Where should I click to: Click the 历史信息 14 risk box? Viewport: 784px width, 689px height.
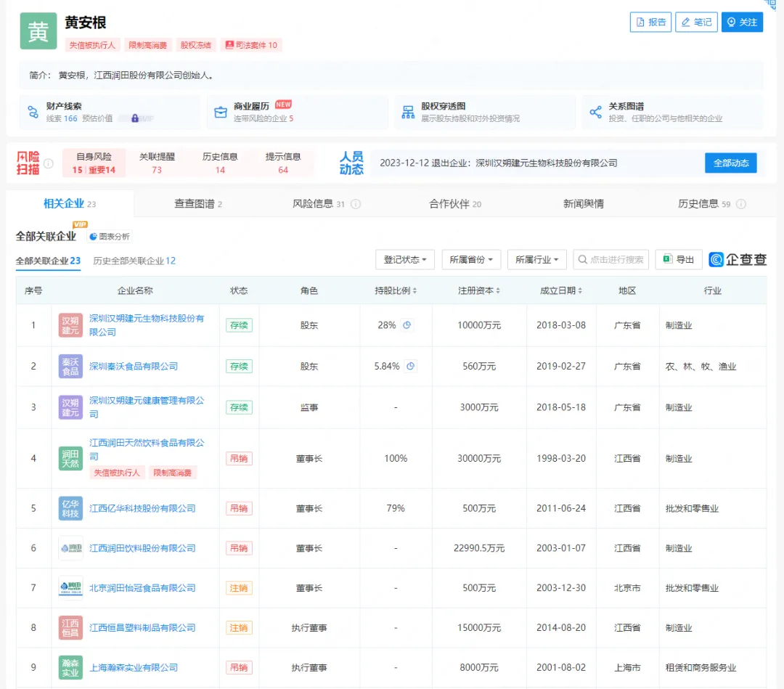(x=220, y=163)
